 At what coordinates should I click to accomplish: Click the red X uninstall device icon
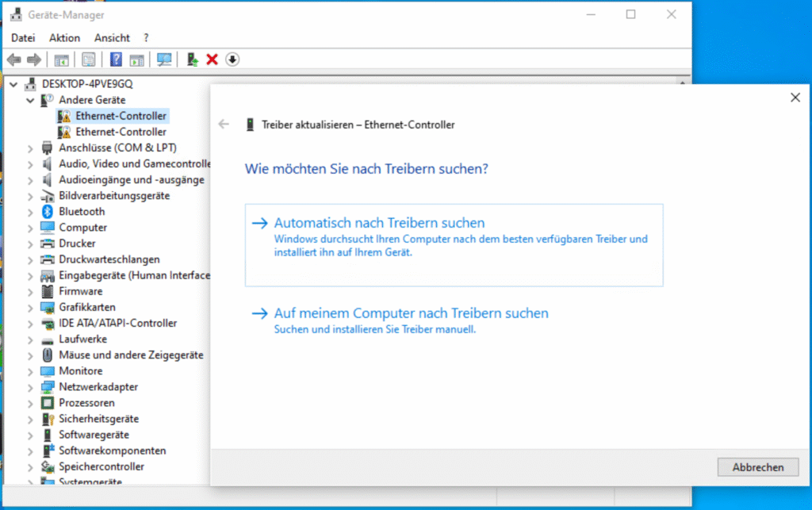[x=212, y=59]
